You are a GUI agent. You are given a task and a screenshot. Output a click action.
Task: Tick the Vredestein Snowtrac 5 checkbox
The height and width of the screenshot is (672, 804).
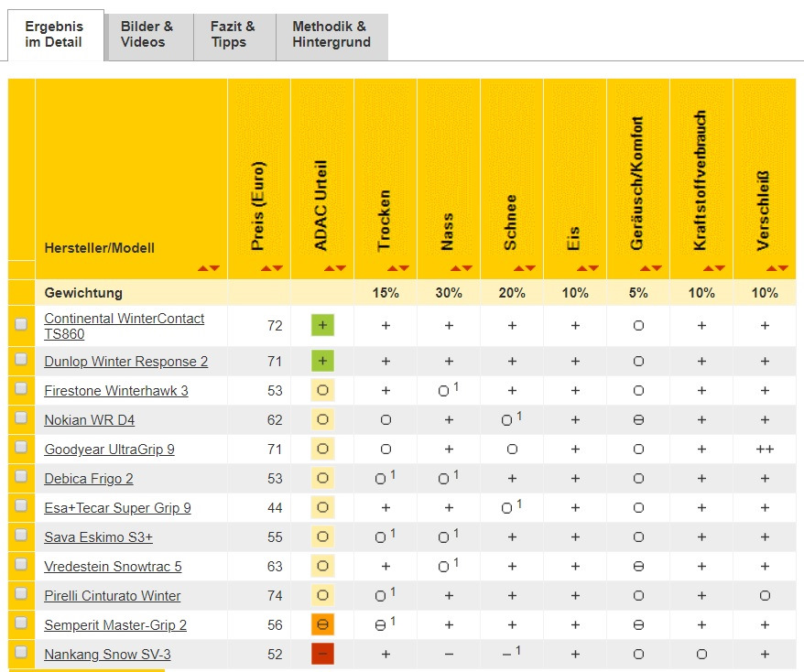tap(21, 564)
